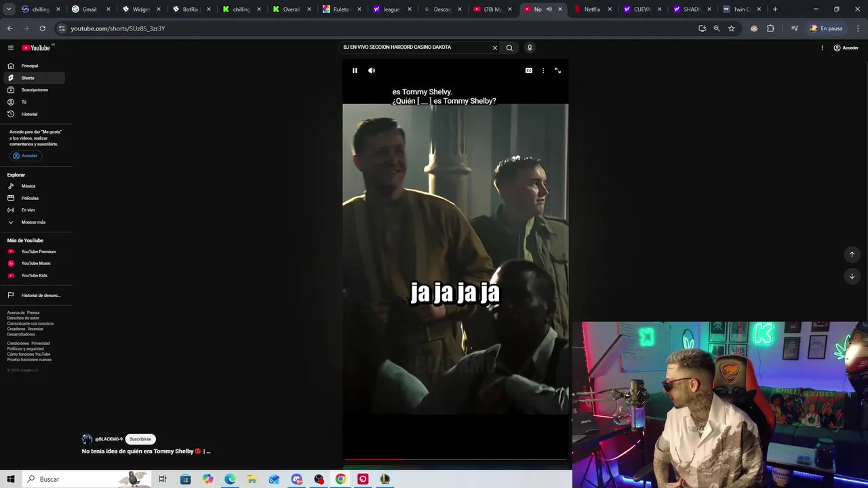
Task: Seek on the Short's red progress bar
Action: pos(455,460)
